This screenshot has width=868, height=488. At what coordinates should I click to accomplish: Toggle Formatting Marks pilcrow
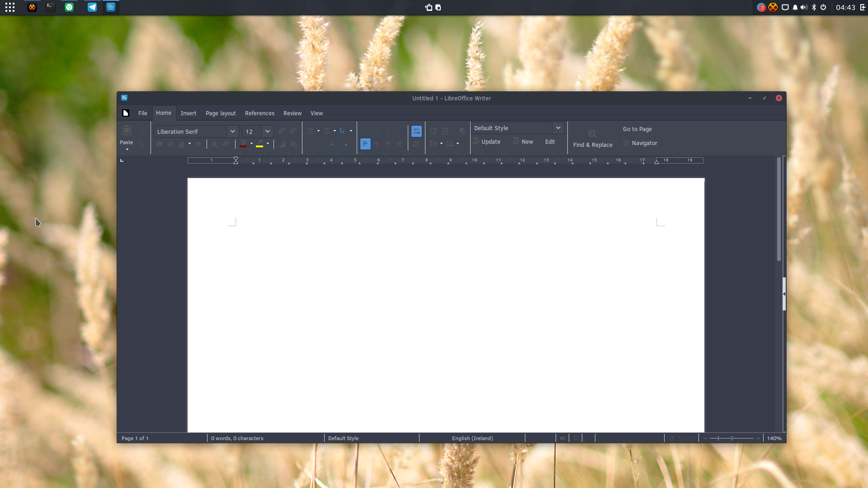click(x=462, y=131)
